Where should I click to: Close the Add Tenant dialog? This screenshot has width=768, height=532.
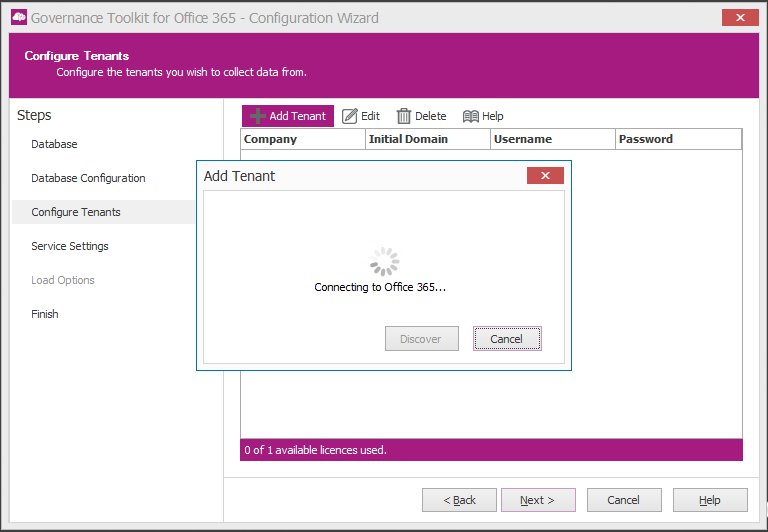545,175
